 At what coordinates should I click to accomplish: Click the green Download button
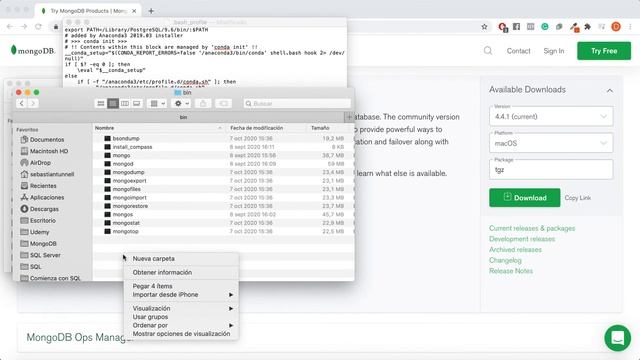coord(524,198)
